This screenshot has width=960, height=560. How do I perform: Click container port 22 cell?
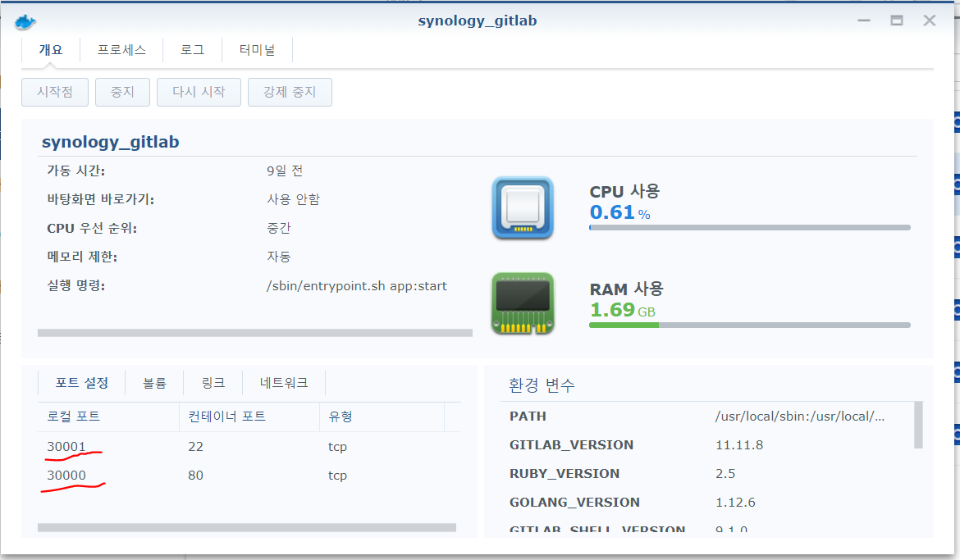click(x=195, y=447)
